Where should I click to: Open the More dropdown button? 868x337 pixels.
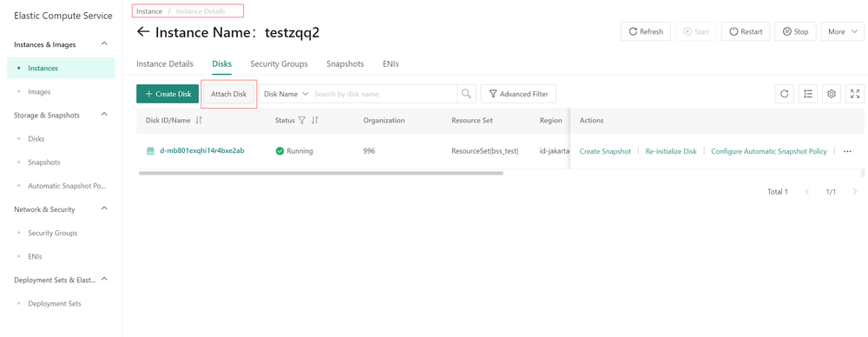click(x=843, y=31)
